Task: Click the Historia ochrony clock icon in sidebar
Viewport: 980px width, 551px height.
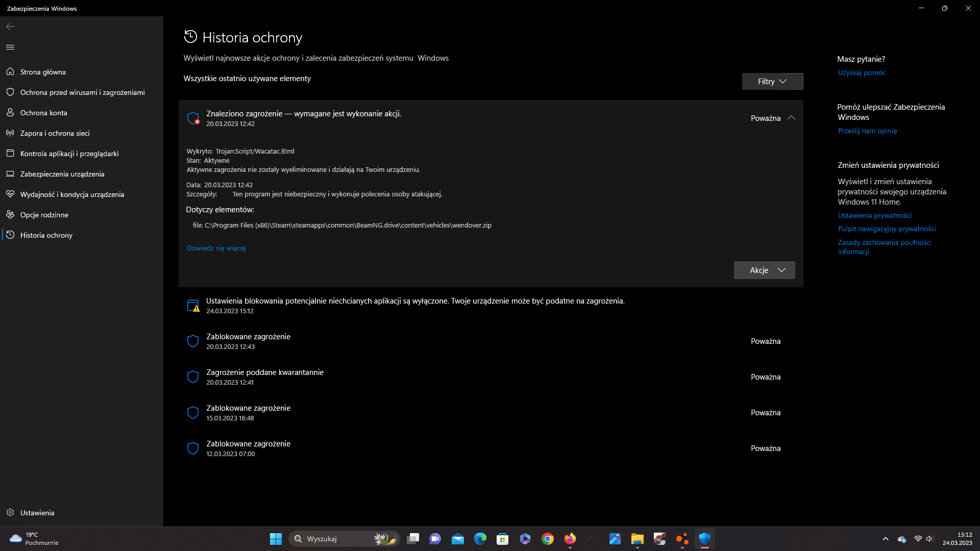Action: [10, 235]
